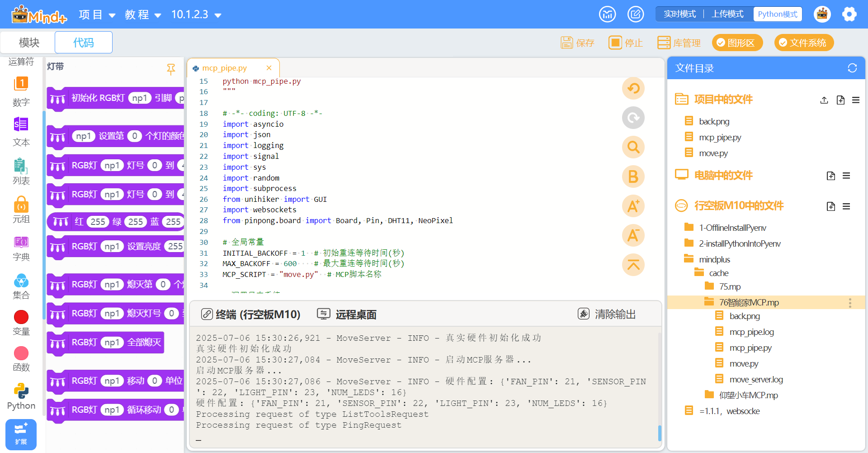Collapse the mindplus folder
This screenshot has width=868, height=453.
click(714, 259)
